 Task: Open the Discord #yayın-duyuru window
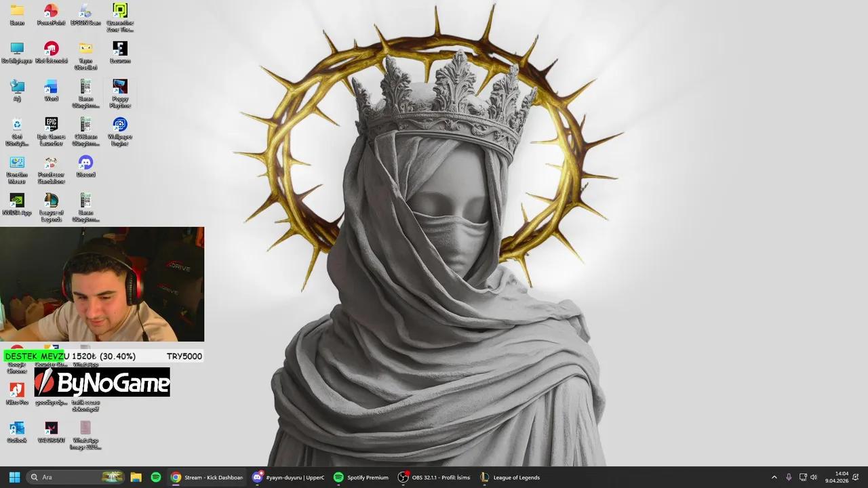click(288, 477)
